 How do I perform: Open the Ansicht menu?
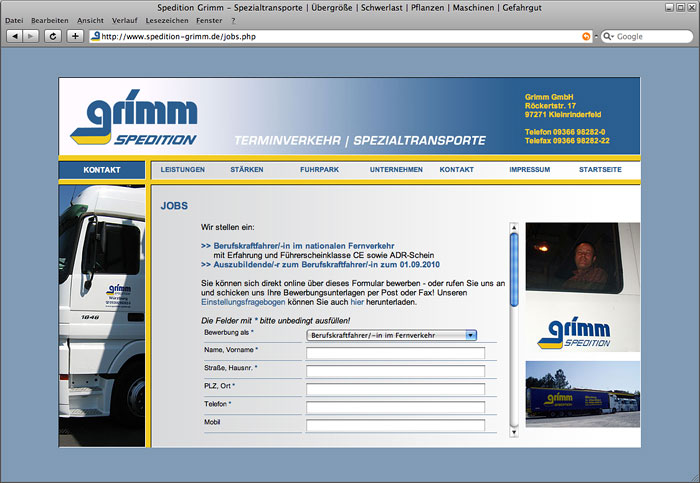[x=90, y=21]
